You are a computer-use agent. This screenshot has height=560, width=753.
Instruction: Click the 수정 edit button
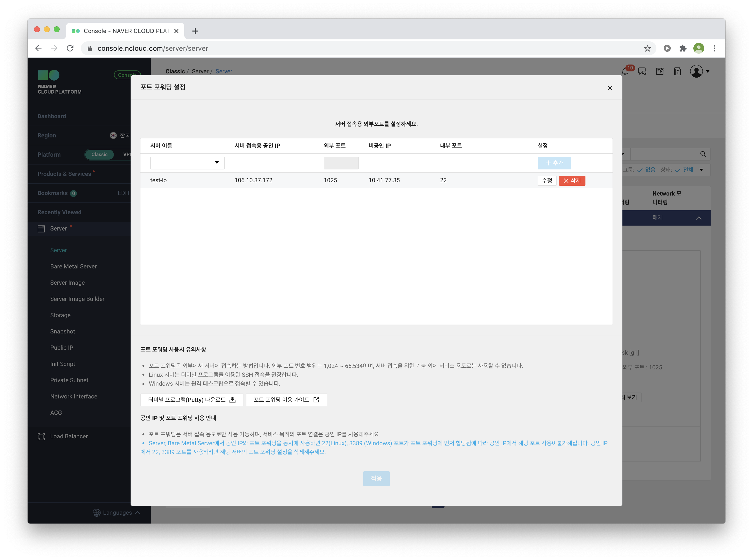coord(547,181)
